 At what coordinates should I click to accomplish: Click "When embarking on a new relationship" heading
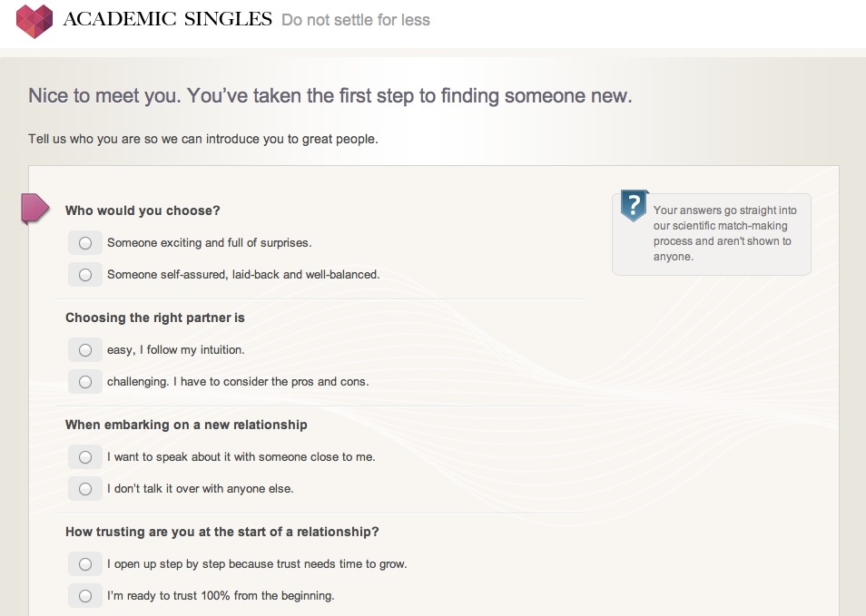(186, 425)
